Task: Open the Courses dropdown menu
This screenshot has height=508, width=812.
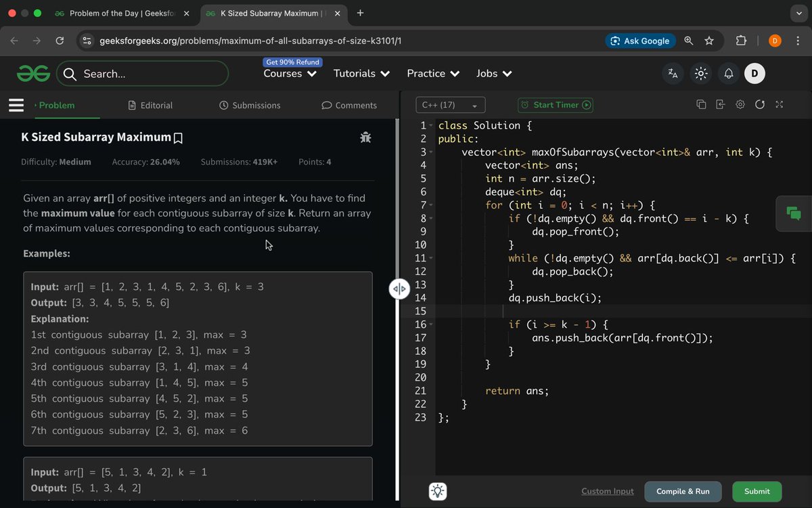Action: (290, 73)
